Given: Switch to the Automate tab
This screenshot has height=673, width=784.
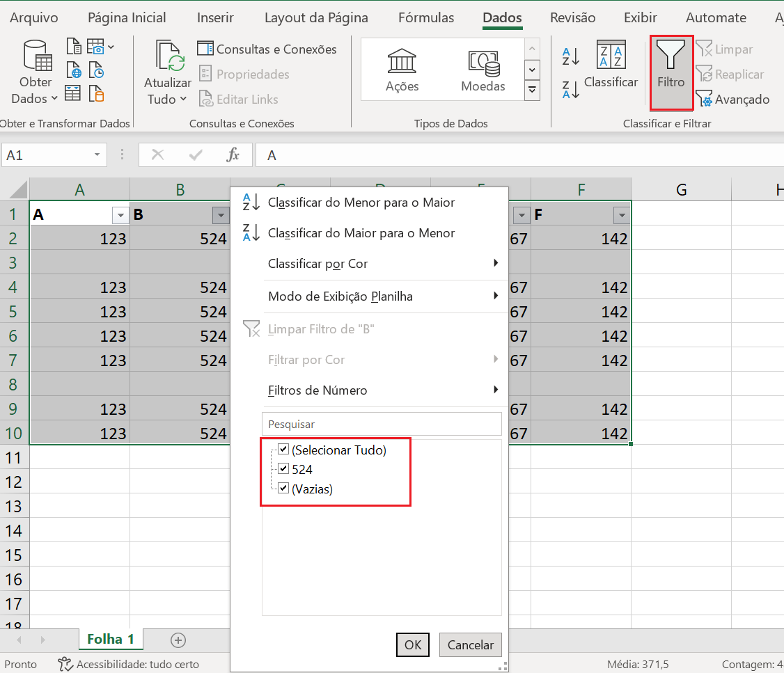Looking at the screenshot, I should click(716, 17).
